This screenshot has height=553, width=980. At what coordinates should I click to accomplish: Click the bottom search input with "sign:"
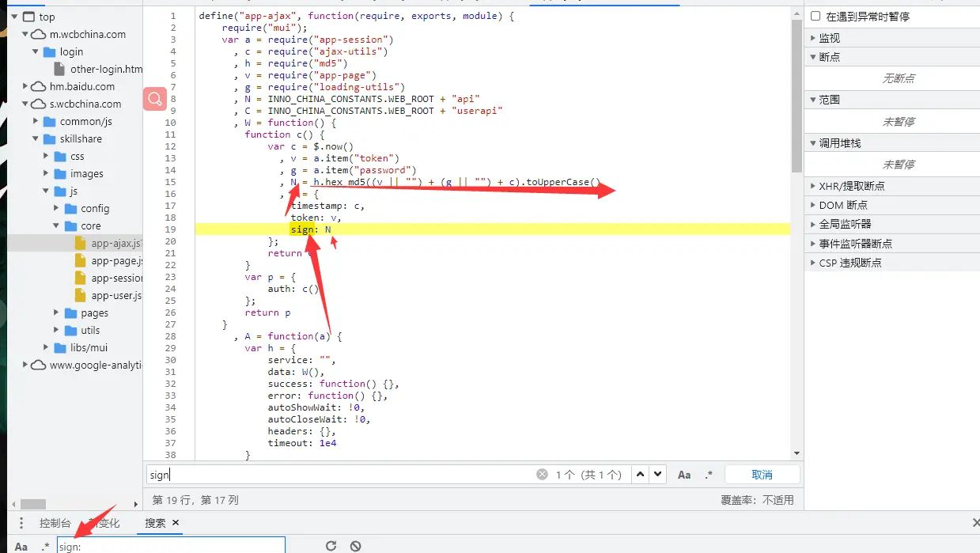click(x=170, y=546)
